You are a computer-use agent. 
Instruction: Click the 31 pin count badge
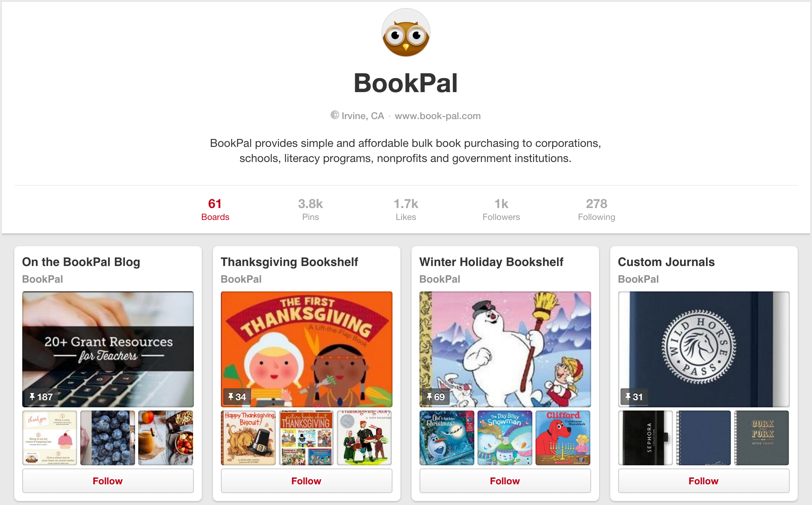[x=634, y=397]
